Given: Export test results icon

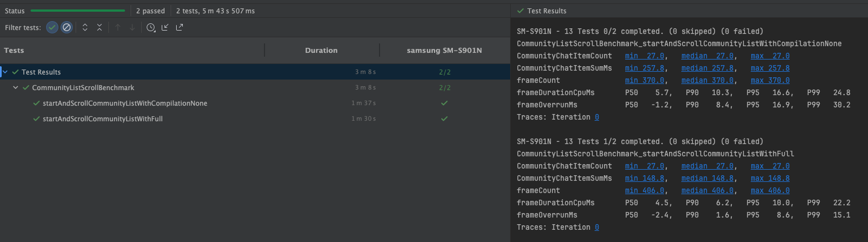Looking at the screenshot, I should coord(179,27).
